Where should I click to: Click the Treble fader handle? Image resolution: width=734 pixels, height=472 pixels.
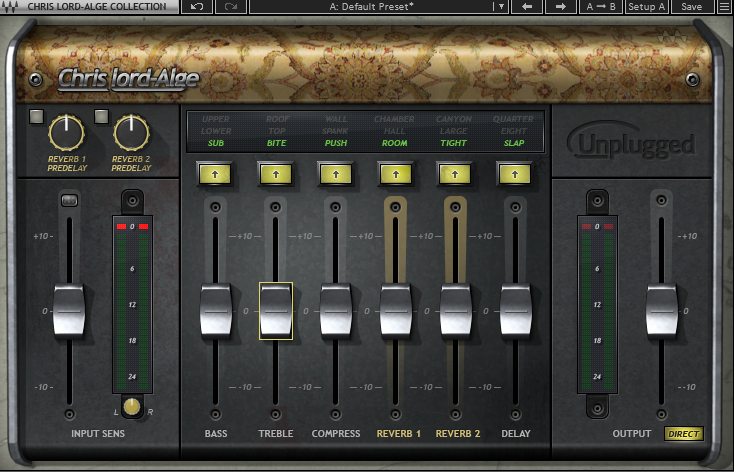pos(275,311)
